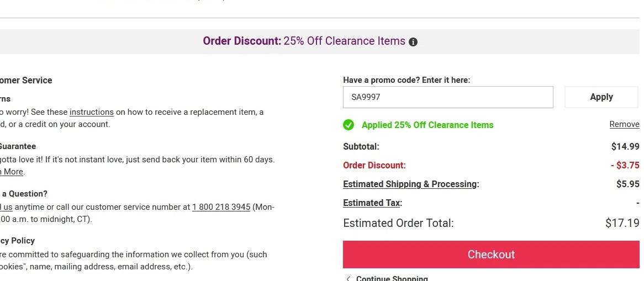Viewport: 644px width, 281px height.
Task: Focus the promo code input field
Action: point(448,97)
